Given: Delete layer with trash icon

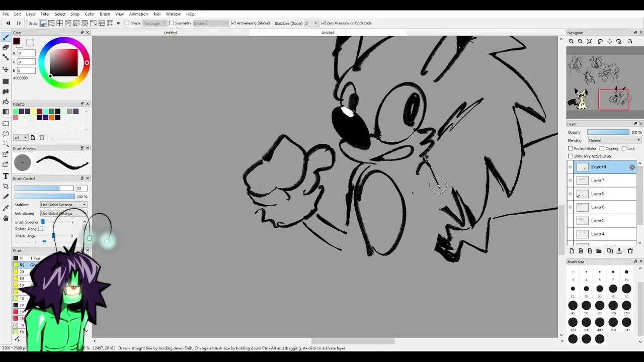Looking at the screenshot, I should pos(630,251).
